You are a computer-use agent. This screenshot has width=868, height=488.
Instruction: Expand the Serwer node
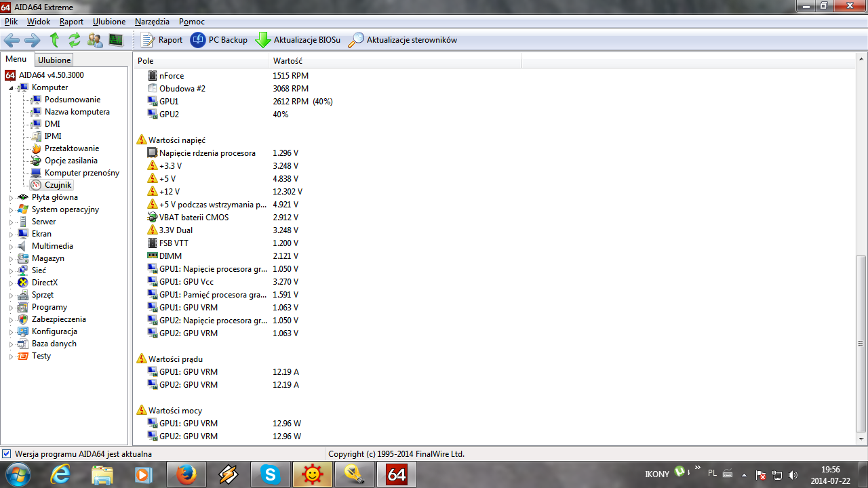11,222
